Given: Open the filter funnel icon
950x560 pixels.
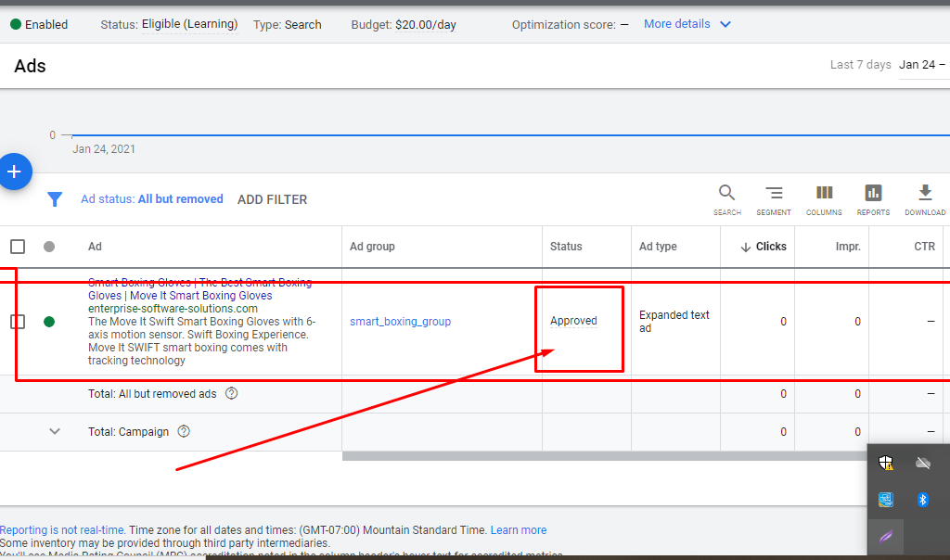Looking at the screenshot, I should 55,199.
